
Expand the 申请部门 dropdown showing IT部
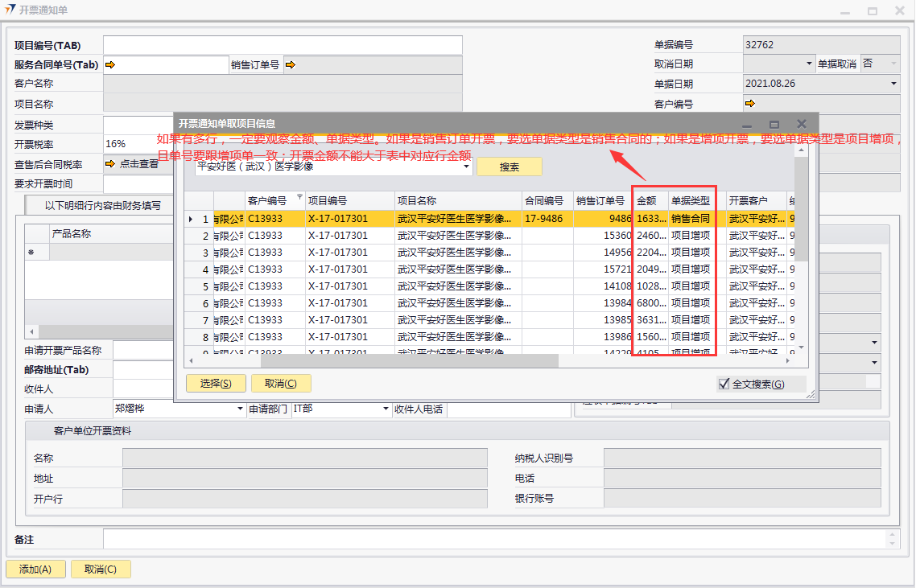pyautogui.click(x=386, y=409)
